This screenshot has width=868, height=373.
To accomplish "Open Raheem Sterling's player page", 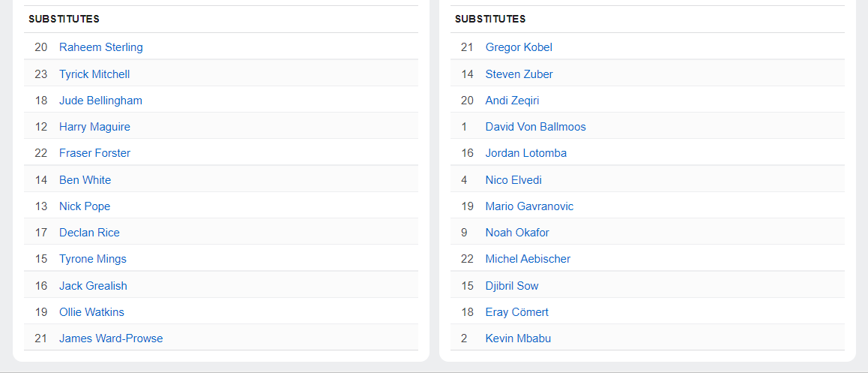I will pyautogui.click(x=100, y=47).
